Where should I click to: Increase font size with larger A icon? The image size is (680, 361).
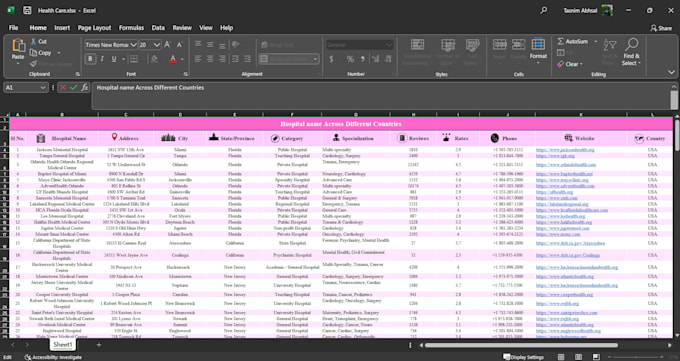pos(168,45)
